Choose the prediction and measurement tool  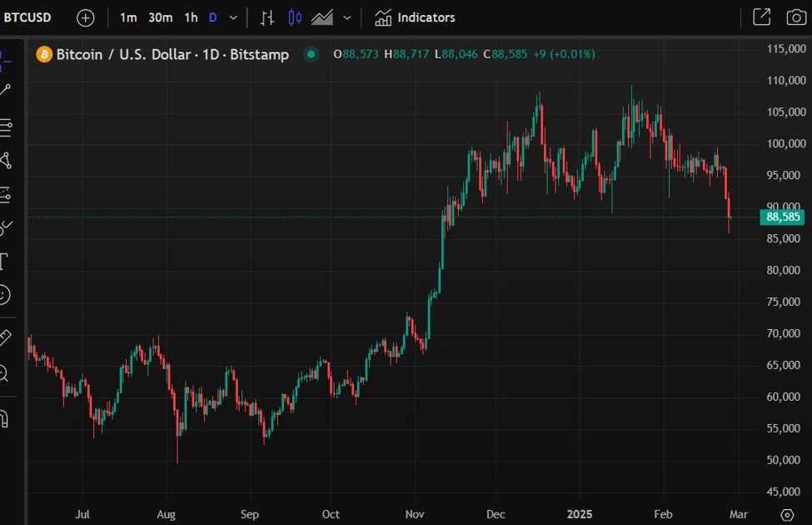[7, 193]
